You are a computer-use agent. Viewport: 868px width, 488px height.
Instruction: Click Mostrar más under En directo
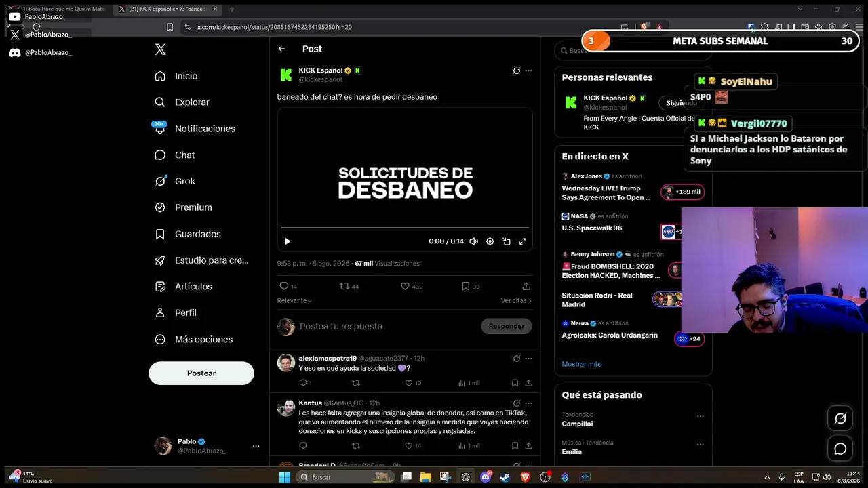tap(581, 364)
